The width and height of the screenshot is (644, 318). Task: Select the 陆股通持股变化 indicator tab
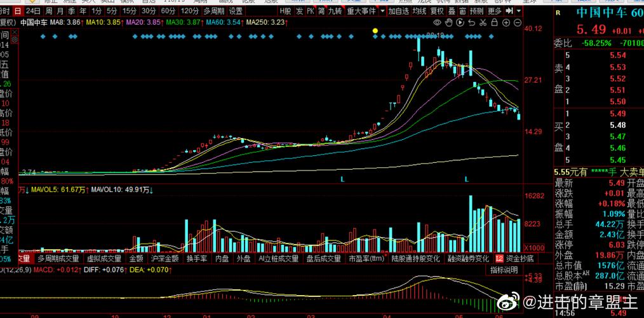click(x=415, y=259)
